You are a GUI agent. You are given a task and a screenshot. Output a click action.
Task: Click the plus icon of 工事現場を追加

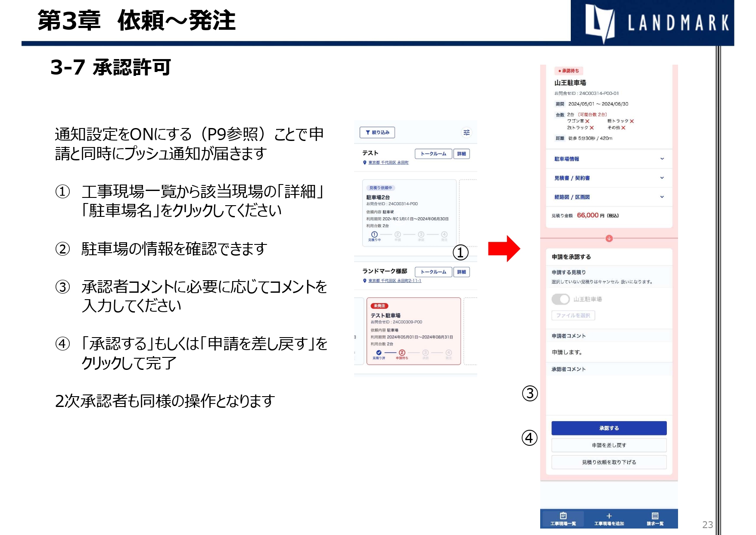pos(609,516)
